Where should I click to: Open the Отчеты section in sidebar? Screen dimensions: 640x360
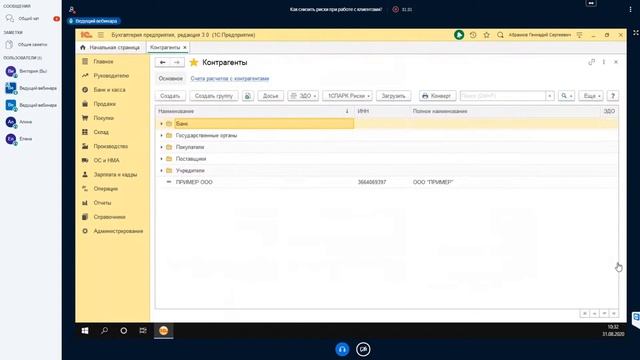(x=102, y=203)
